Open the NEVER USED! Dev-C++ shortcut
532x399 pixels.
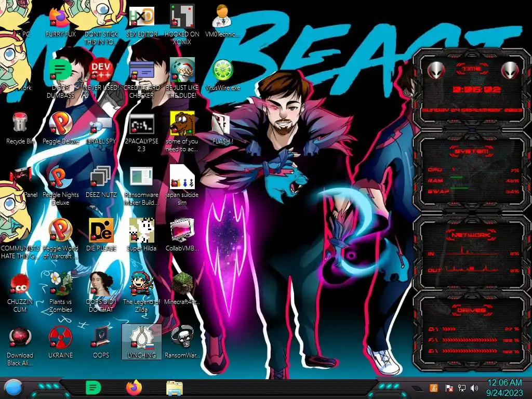[x=101, y=75]
